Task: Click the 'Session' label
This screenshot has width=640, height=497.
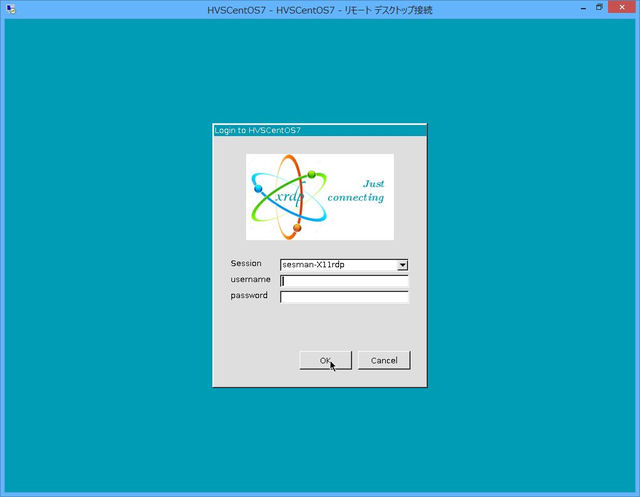Action: (x=246, y=263)
